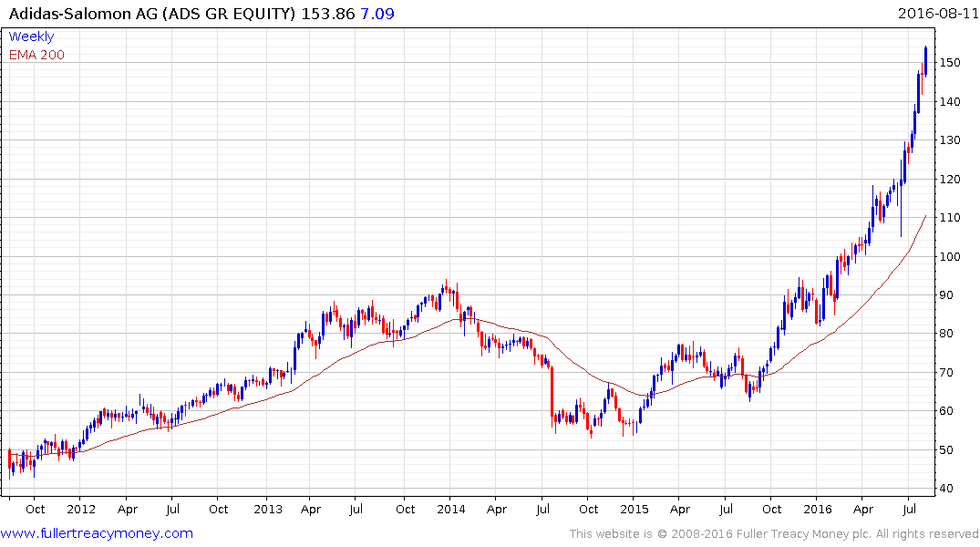Screen dimensions: 980x547
Task: Click the 140 price axis label
Action: tap(950, 101)
